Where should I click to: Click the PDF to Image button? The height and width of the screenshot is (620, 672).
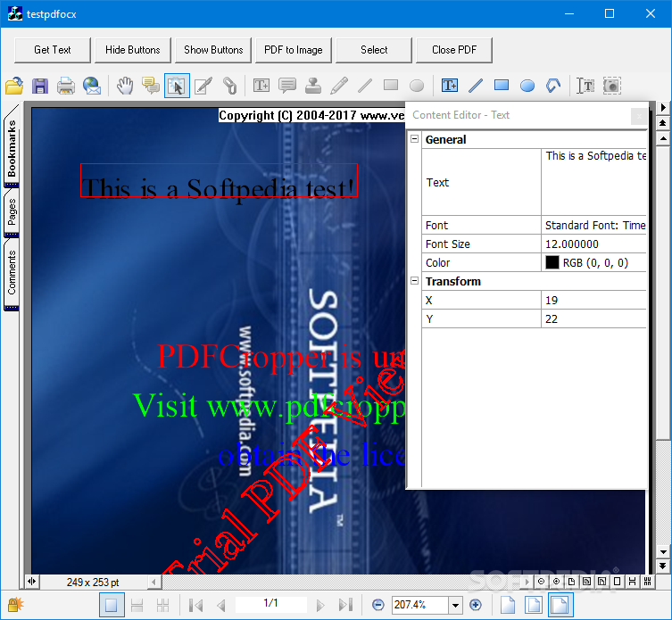294,50
